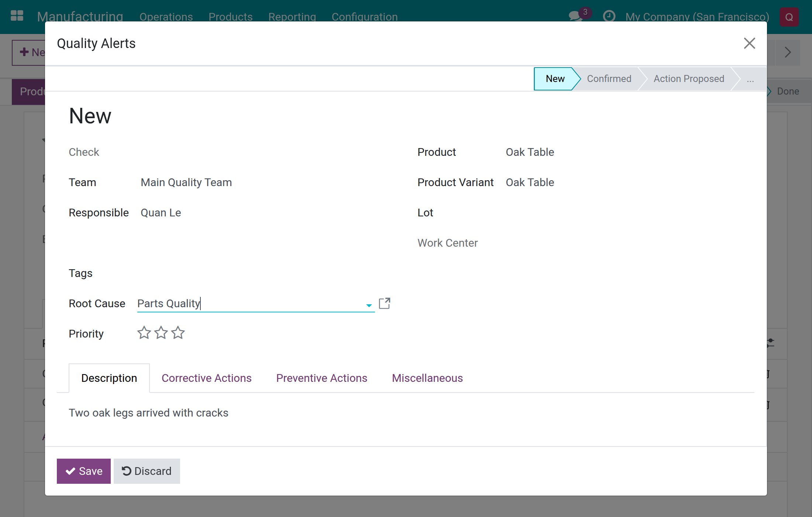Set priority to one star

point(144,333)
